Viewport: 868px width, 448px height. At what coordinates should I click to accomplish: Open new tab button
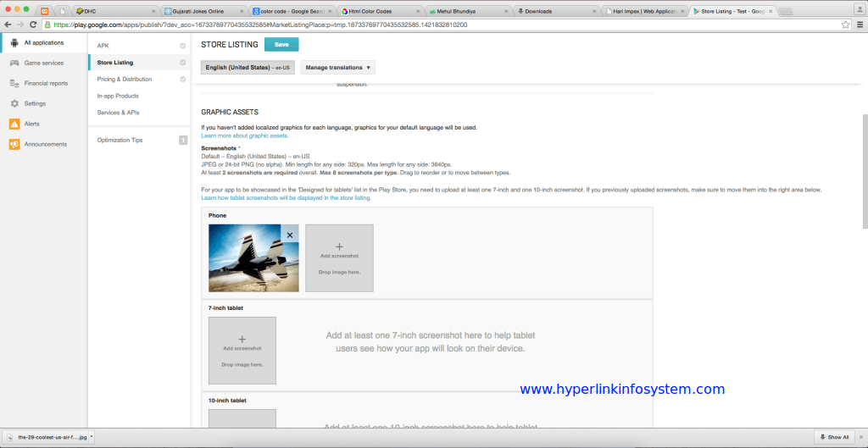pos(785,12)
